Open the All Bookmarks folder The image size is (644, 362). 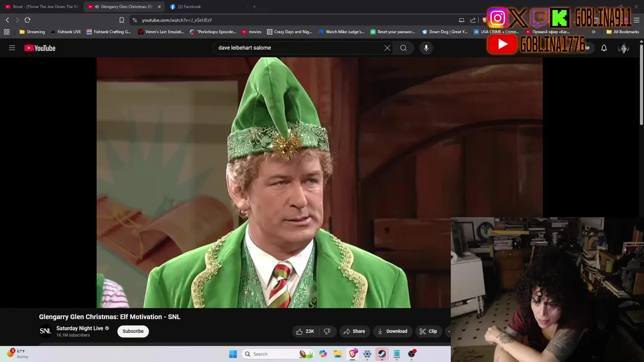(622, 32)
